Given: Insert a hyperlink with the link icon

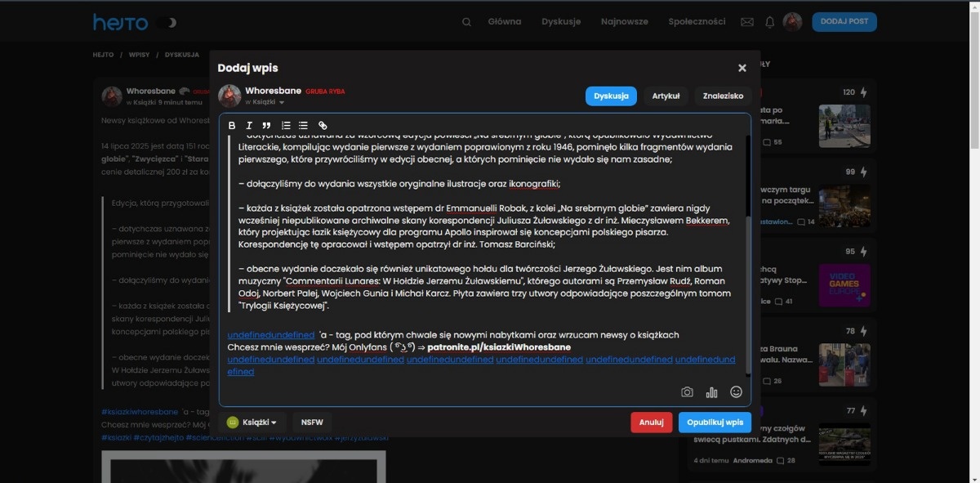Looking at the screenshot, I should click(323, 125).
